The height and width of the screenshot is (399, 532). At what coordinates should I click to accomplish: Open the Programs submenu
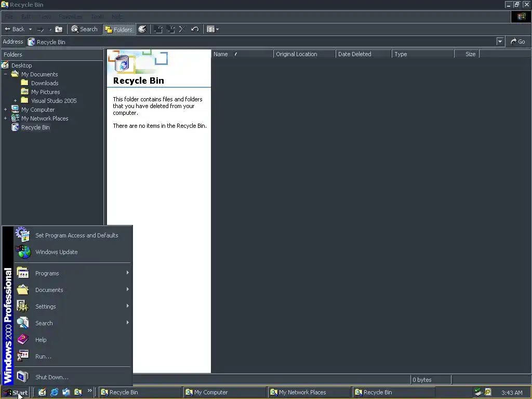tap(73, 273)
